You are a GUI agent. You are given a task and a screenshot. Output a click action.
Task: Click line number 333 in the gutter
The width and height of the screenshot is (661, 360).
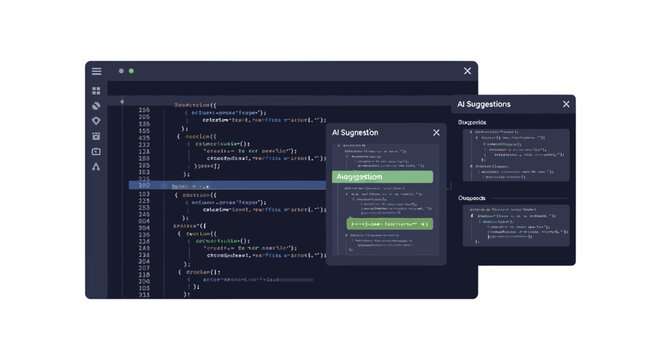(x=144, y=295)
